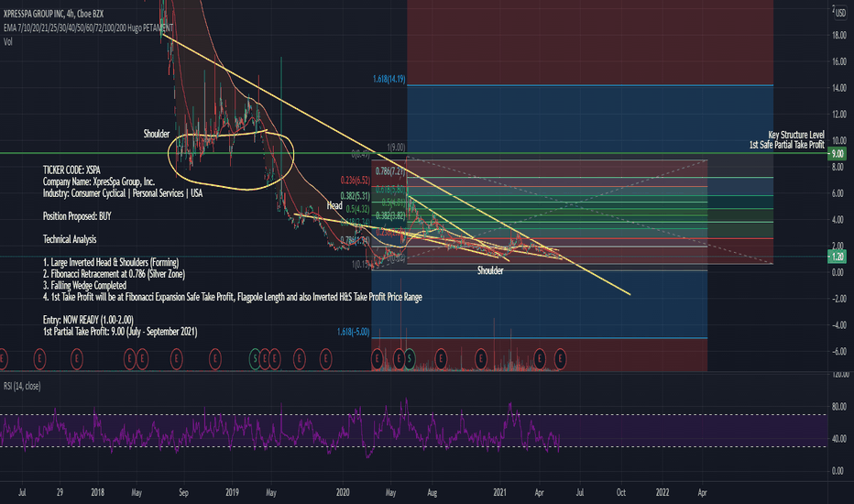
Task: Select the Key Structure Level annotation
Action: [796, 135]
